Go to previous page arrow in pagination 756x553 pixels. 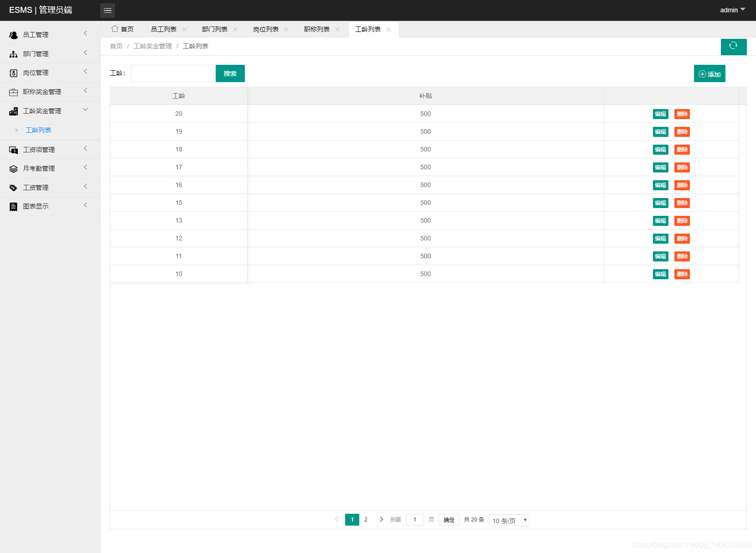[x=337, y=519]
